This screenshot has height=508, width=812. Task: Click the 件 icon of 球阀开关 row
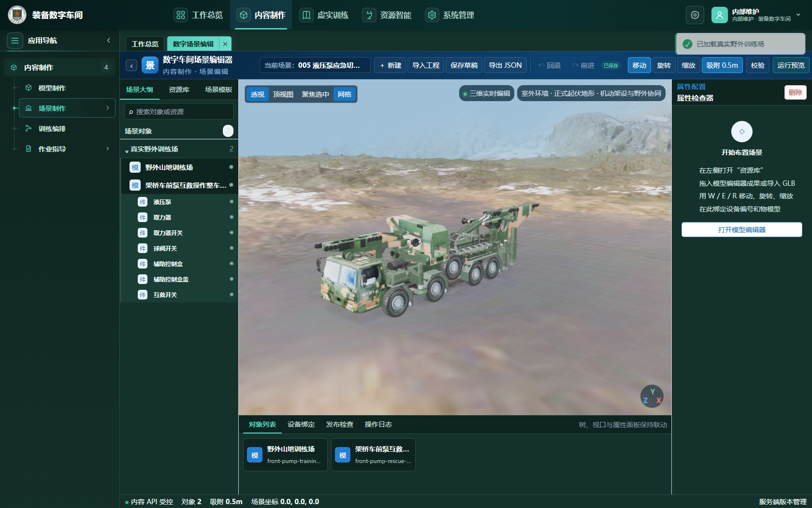(143, 249)
